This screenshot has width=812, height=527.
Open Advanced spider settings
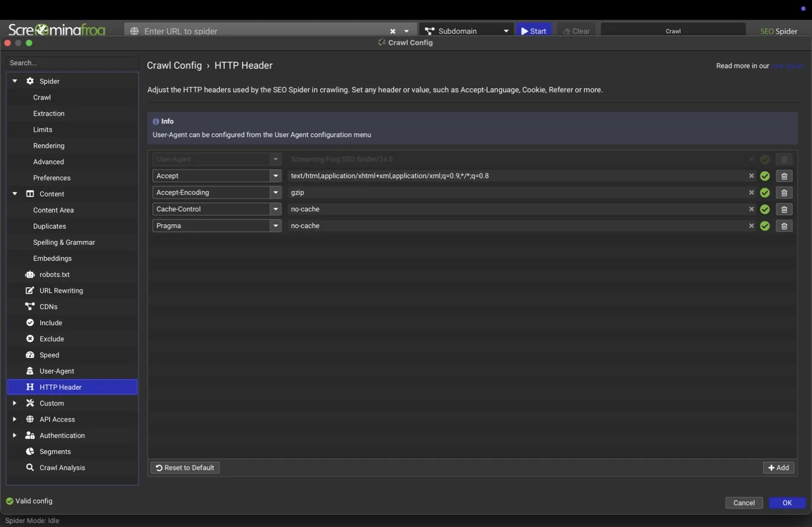click(x=49, y=161)
